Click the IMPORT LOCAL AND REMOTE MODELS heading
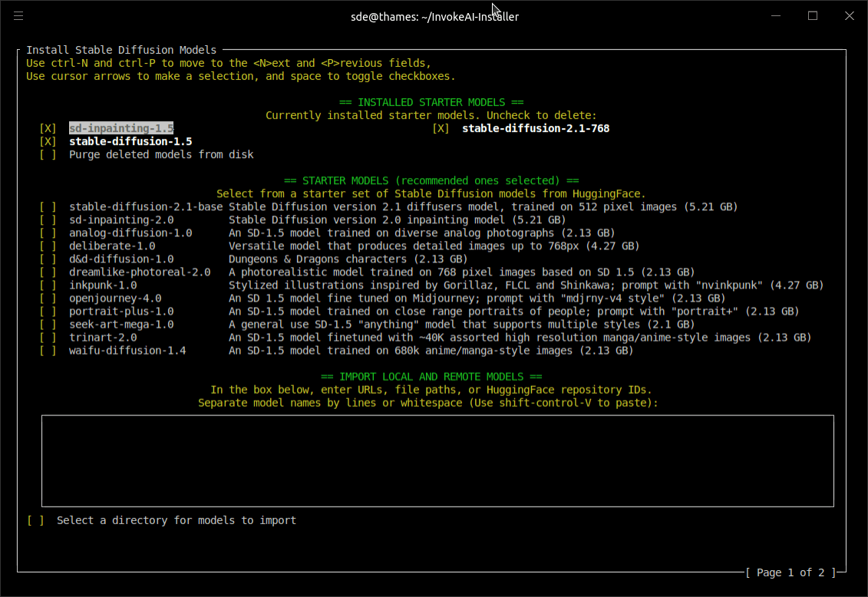This screenshot has height=597, width=868. pyautogui.click(x=431, y=377)
